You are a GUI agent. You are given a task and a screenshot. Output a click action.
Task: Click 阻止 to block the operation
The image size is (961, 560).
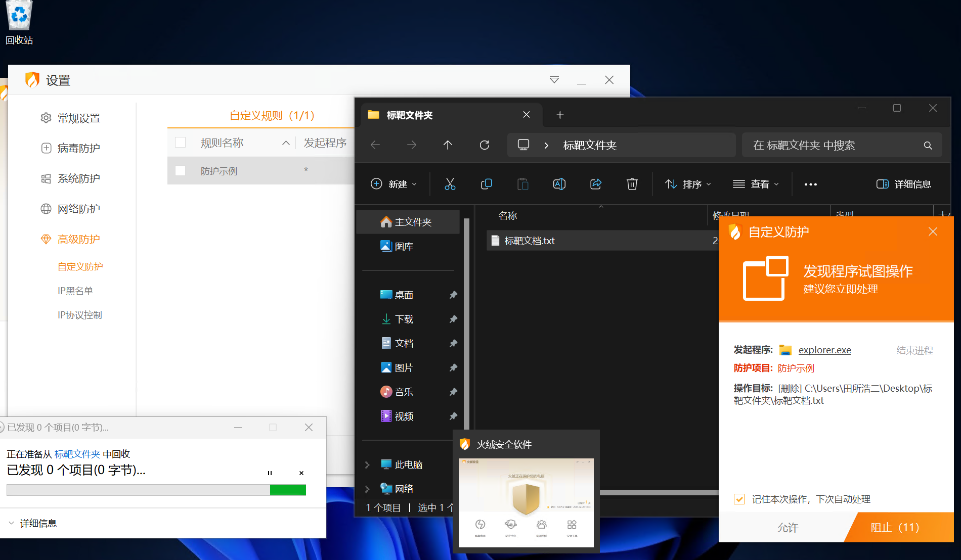[x=899, y=527]
